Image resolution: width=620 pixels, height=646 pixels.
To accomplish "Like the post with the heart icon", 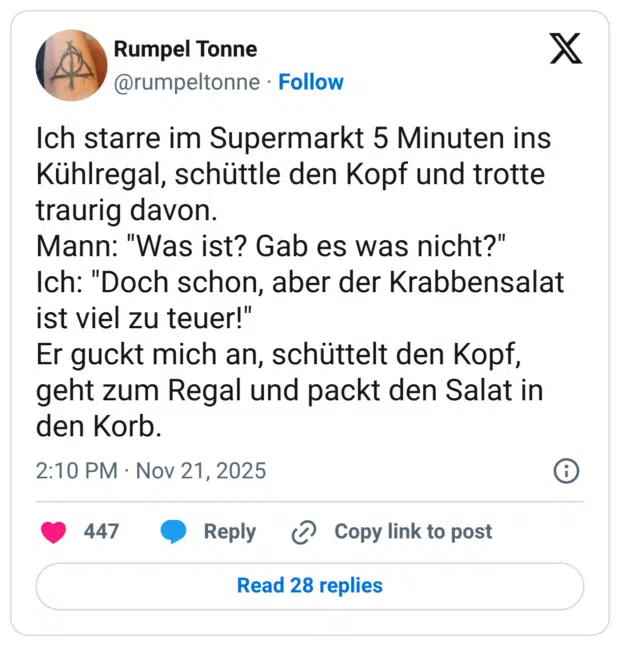I will coord(54,532).
